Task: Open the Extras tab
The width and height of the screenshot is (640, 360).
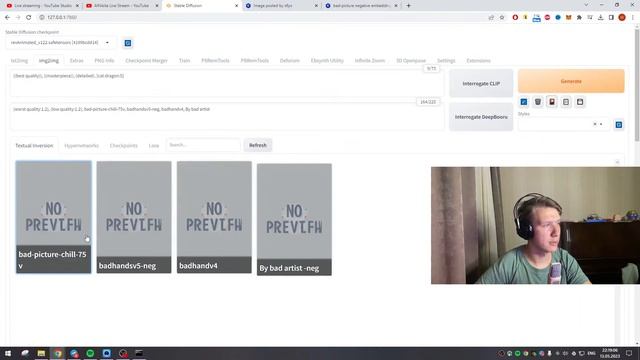Action: tap(76, 60)
